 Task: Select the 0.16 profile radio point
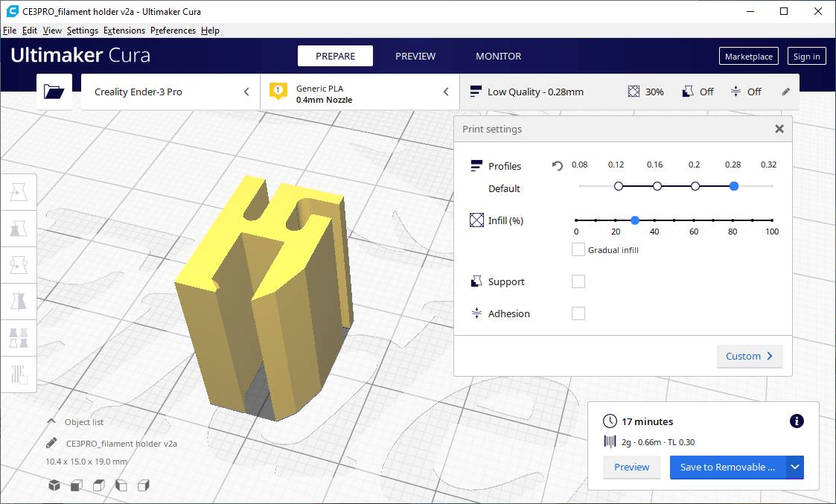click(657, 186)
